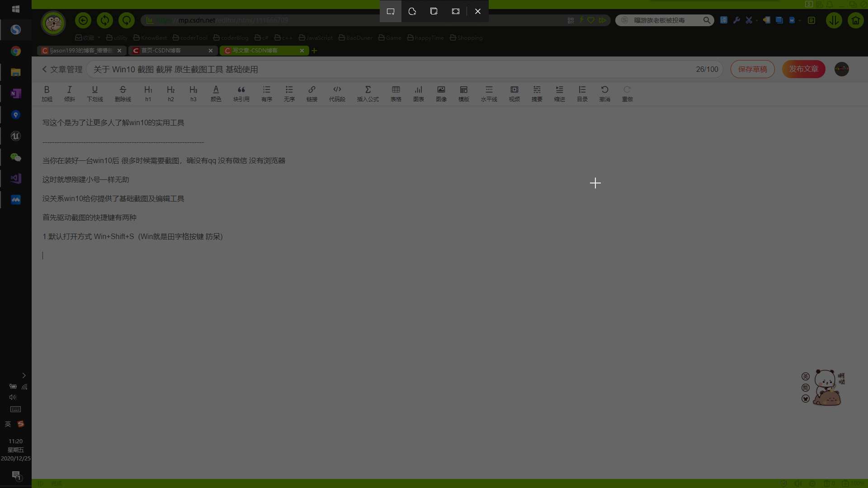Select the H1 heading format
Viewport: 868px width, 488px height.
[x=148, y=93]
